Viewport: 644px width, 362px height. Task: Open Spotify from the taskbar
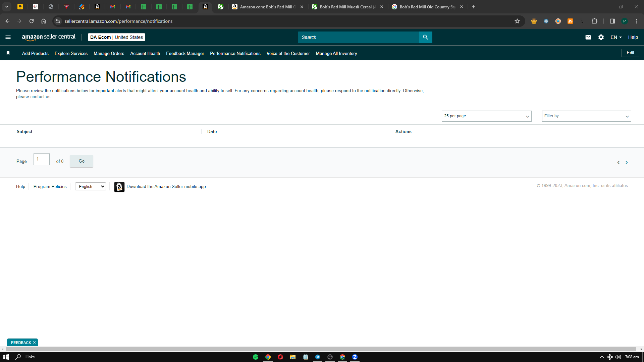[x=256, y=357]
